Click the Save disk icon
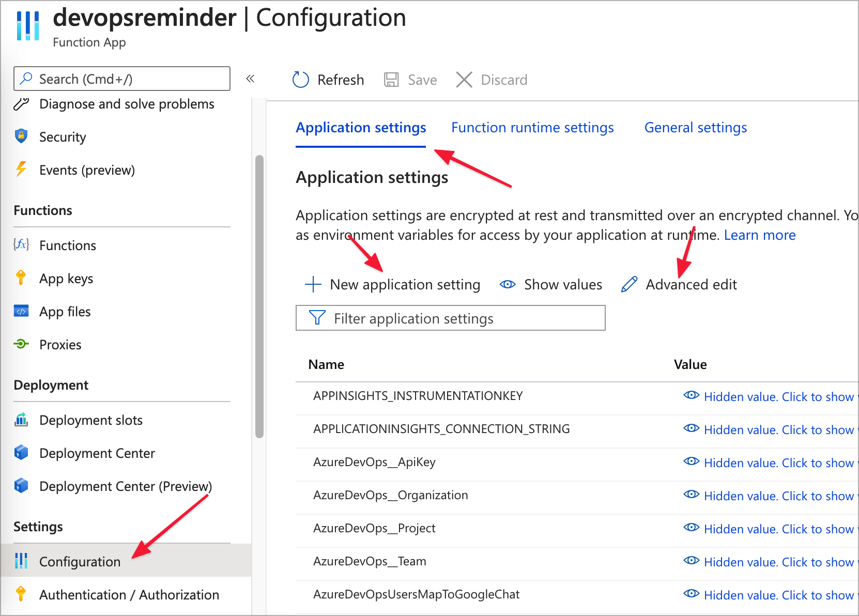Viewport: 859px width, 616px height. coord(391,80)
